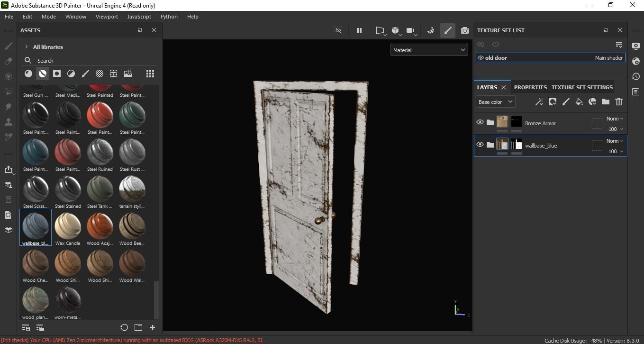The image size is (644, 344).
Task: Open the File menu
Action: point(9,16)
